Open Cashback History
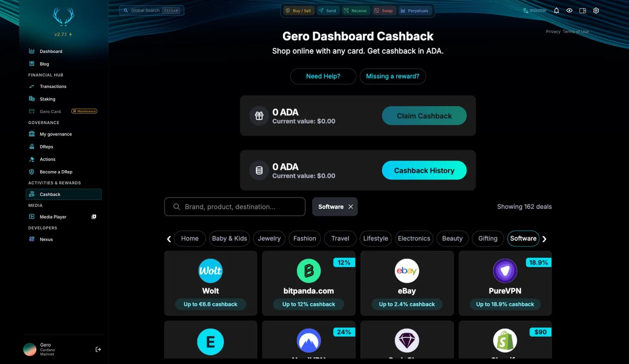This screenshot has height=364, width=629. pos(424,171)
